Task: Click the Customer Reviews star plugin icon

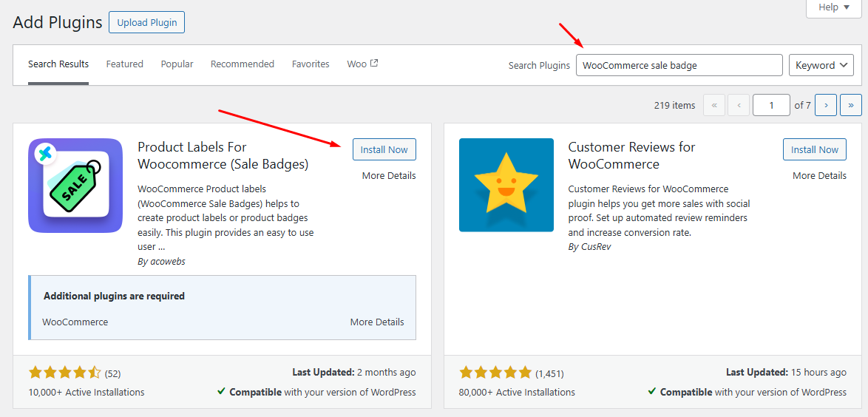Action: [506, 185]
